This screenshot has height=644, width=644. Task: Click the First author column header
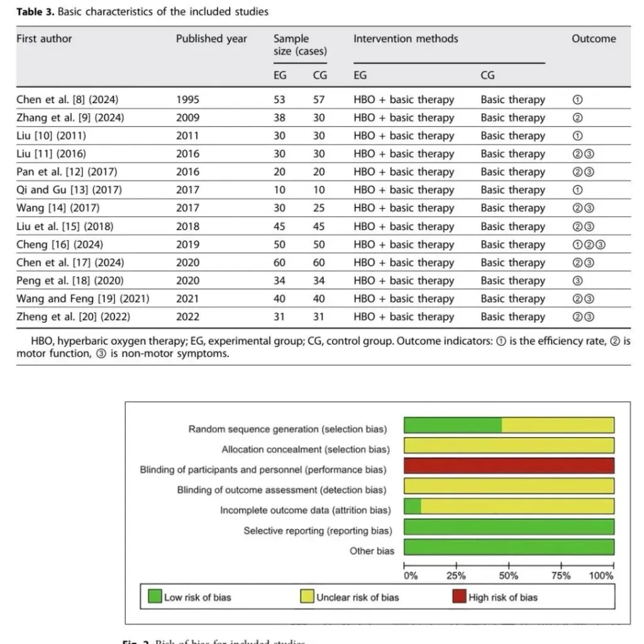click(44, 39)
